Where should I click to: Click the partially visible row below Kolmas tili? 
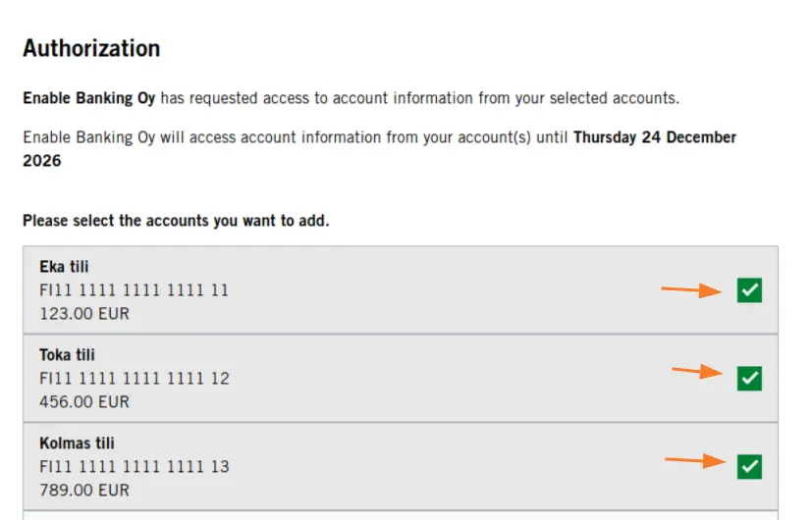click(x=401, y=516)
